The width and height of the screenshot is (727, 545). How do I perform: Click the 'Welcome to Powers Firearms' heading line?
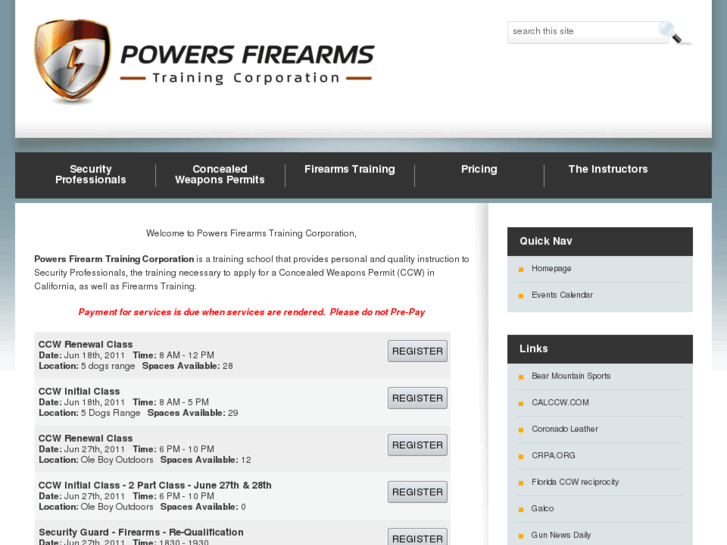251,233
